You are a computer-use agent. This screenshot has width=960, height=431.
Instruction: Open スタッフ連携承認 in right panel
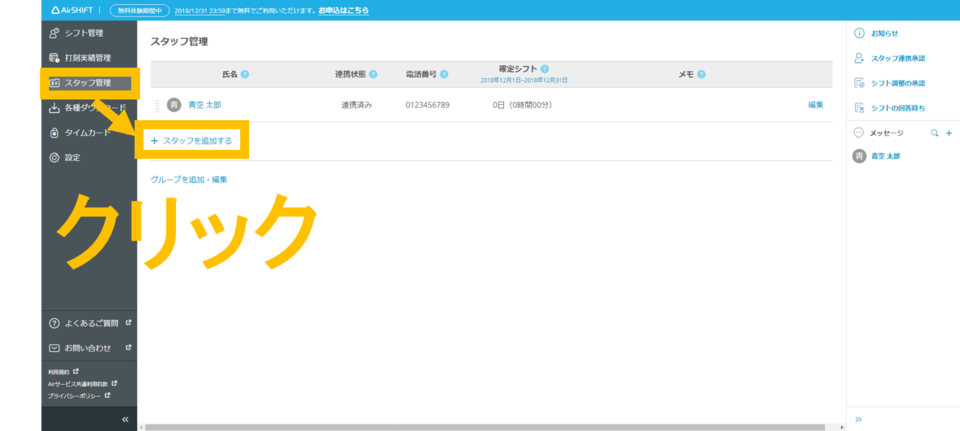897,59
